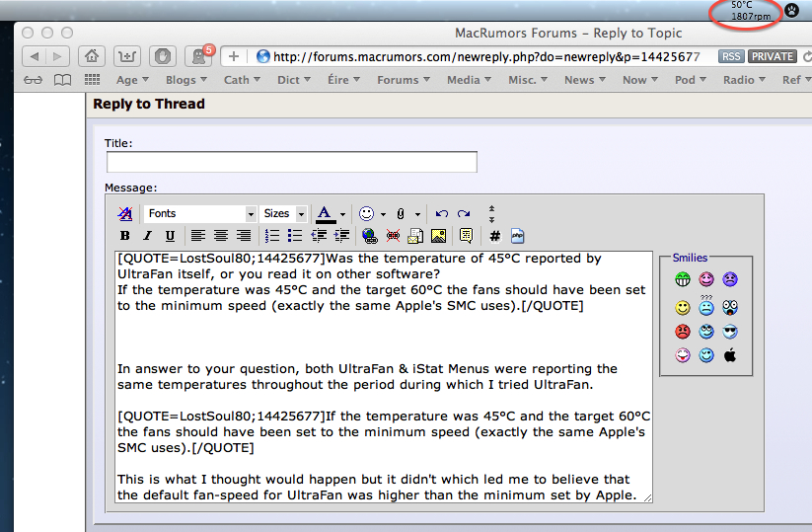Open the bookmarks book icon
Viewport: 812px width, 532px height.
(63, 80)
